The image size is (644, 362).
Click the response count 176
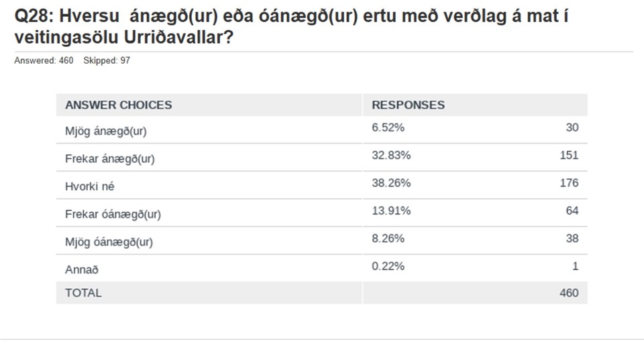coord(569,183)
